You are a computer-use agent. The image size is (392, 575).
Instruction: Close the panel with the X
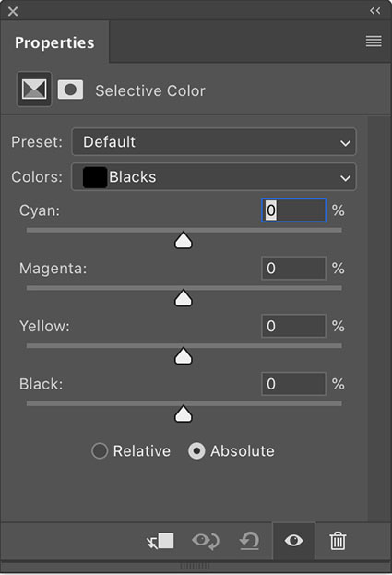tap(13, 11)
